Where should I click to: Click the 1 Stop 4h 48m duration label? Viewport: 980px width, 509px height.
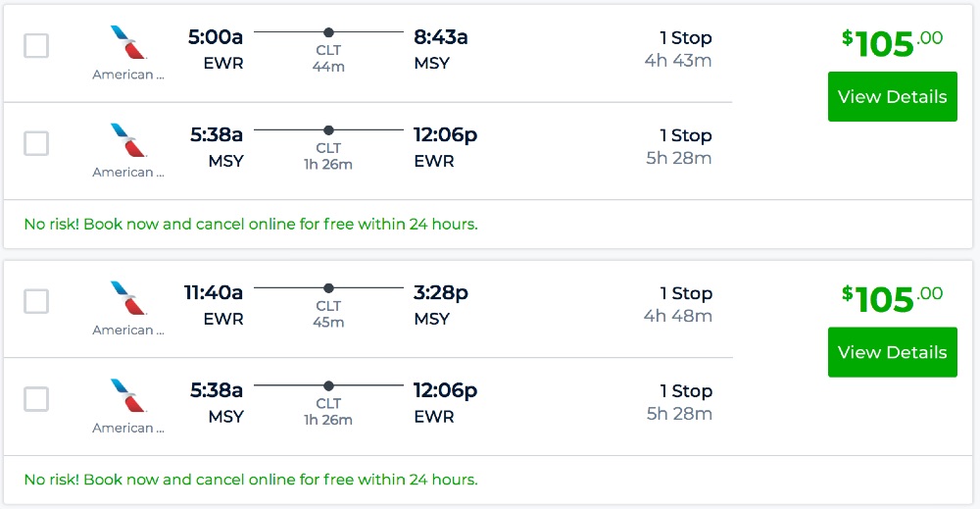(x=678, y=305)
